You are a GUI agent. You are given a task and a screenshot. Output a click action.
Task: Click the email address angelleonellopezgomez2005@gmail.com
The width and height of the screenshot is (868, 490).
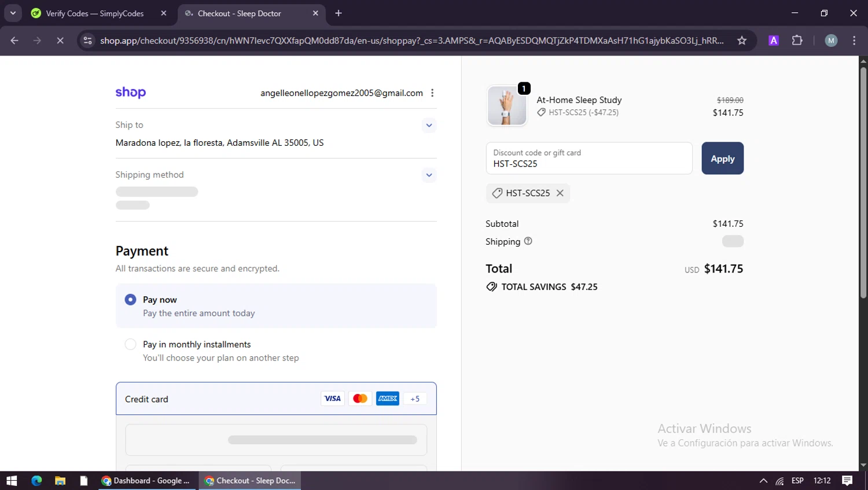[x=341, y=93]
